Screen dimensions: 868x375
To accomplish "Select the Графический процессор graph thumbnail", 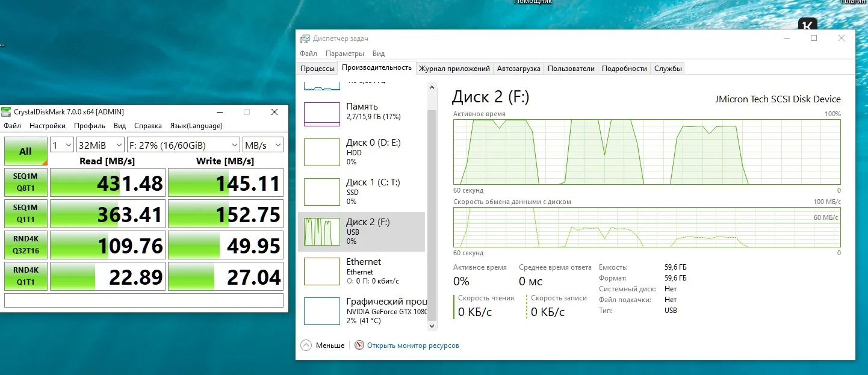I will tap(322, 311).
